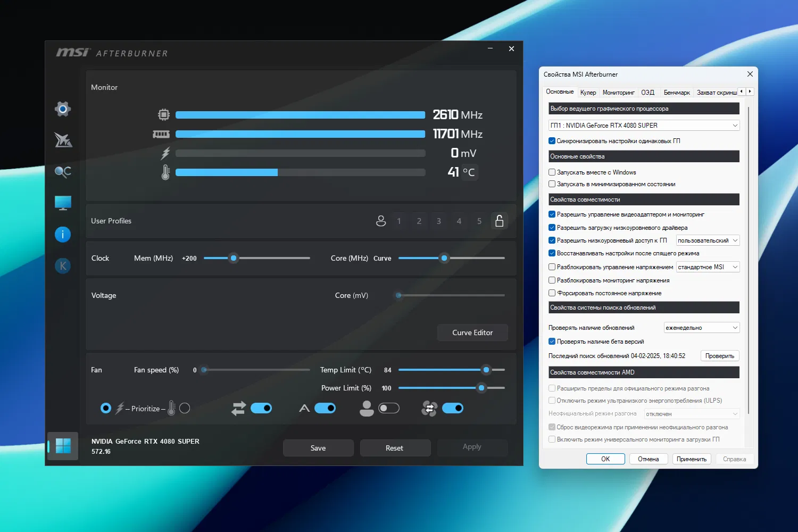Screen dimensions: 798x532
Task: Open the Curve Editor
Action: point(472,332)
